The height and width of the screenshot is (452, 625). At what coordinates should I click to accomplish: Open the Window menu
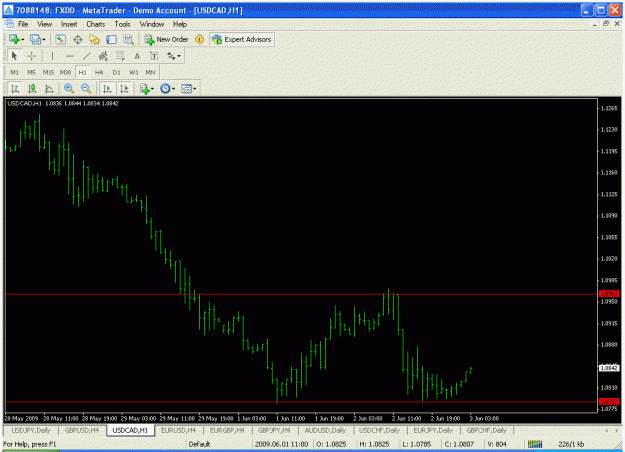152,24
